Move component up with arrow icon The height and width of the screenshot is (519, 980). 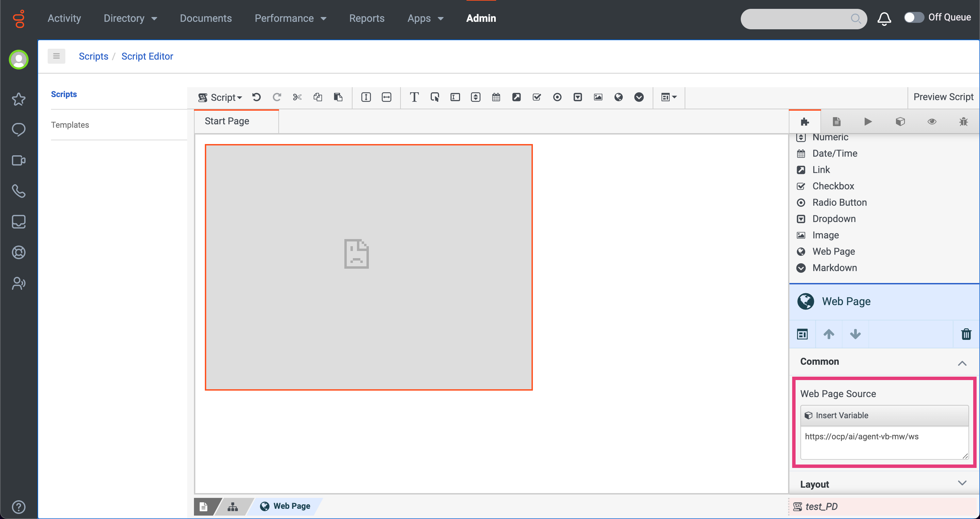pos(829,334)
